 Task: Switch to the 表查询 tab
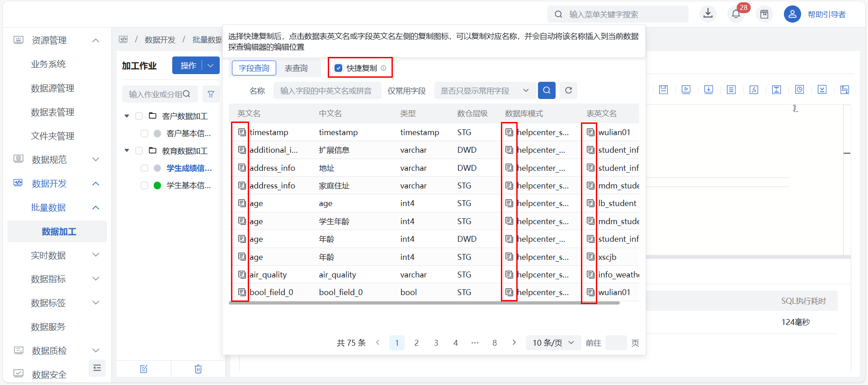pos(296,68)
